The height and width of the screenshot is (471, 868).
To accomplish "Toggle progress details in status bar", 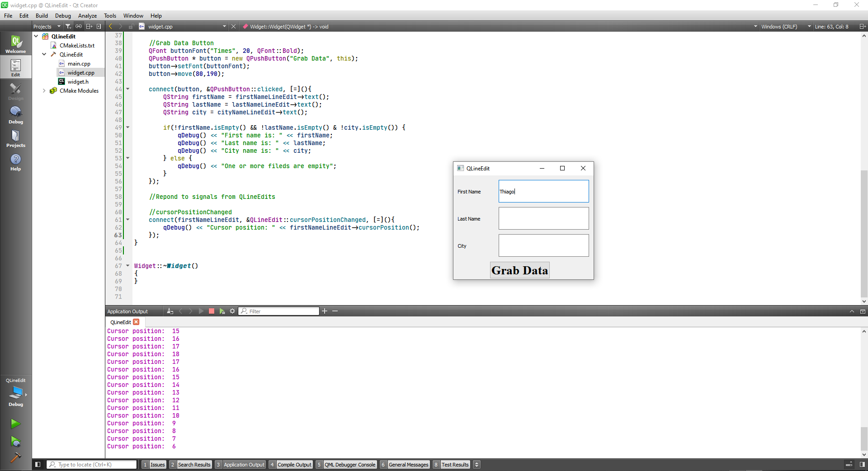I will 849,464.
